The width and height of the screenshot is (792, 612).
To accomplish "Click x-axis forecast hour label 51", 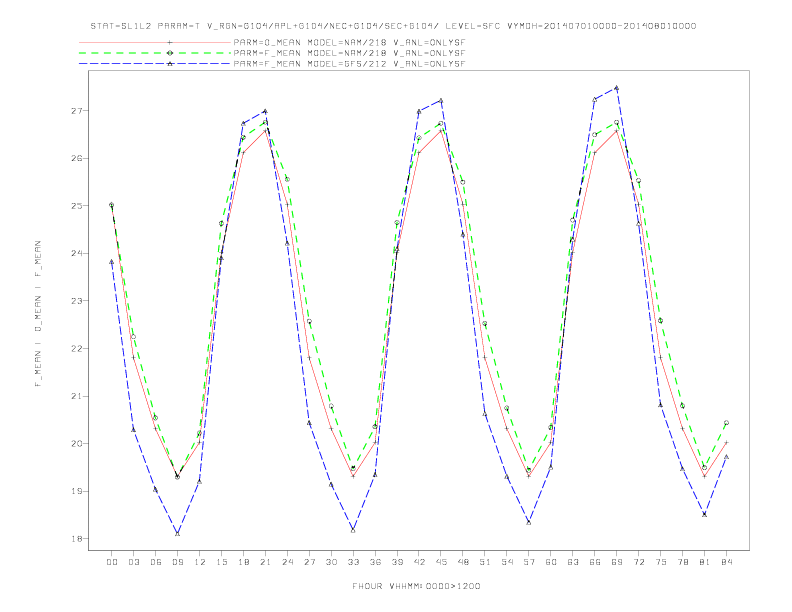I will [x=485, y=562].
